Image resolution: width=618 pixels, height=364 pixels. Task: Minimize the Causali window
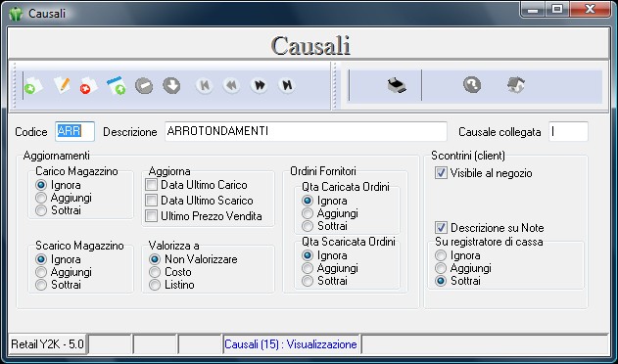pos(533,10)
